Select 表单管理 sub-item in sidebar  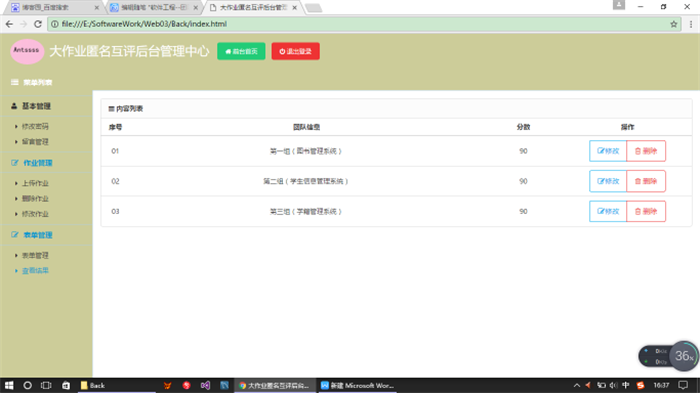click(35, 255)
